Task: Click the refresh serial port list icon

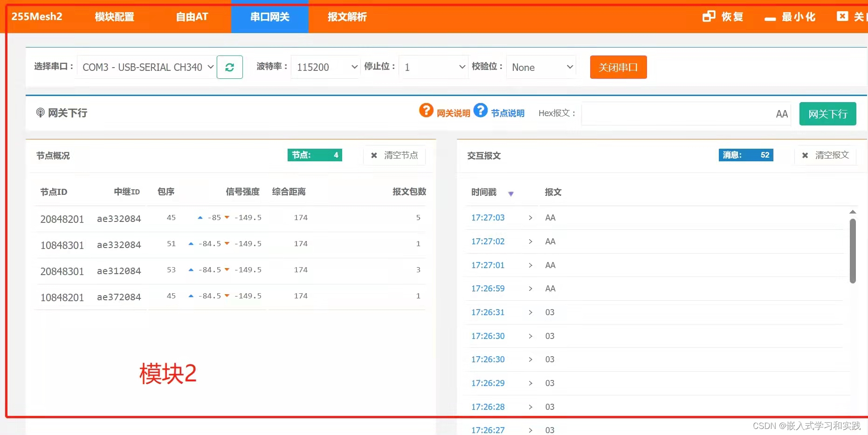Action: (x=229, y=67)
